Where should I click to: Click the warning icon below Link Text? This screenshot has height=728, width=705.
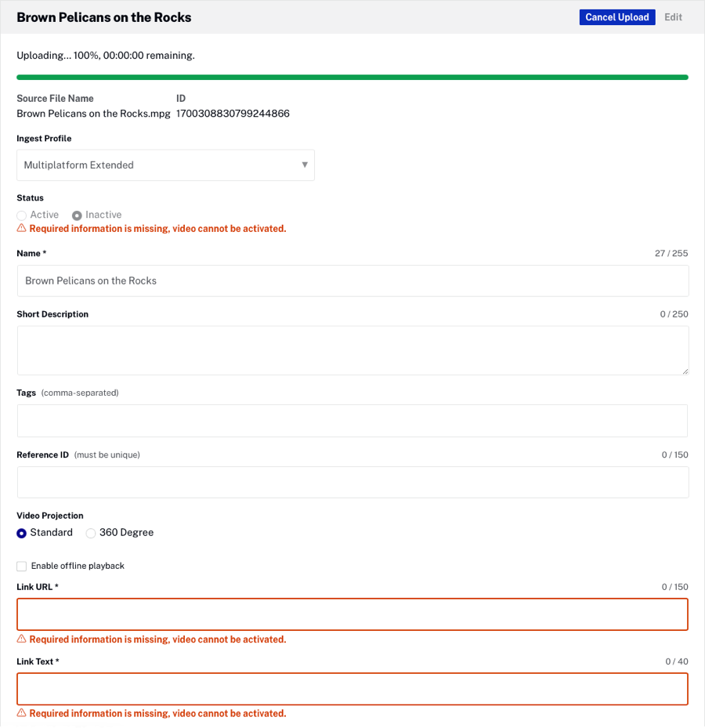[x=22, y=713]
